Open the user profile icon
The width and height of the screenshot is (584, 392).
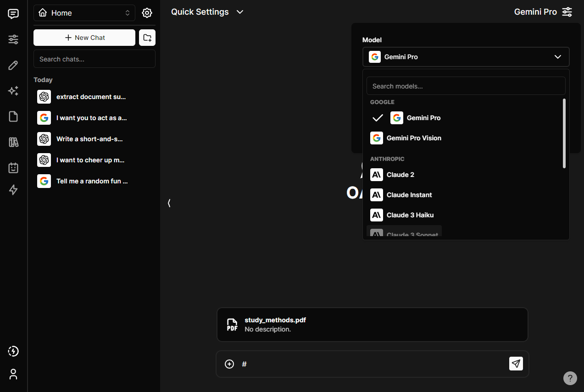(x=13, y=374)
